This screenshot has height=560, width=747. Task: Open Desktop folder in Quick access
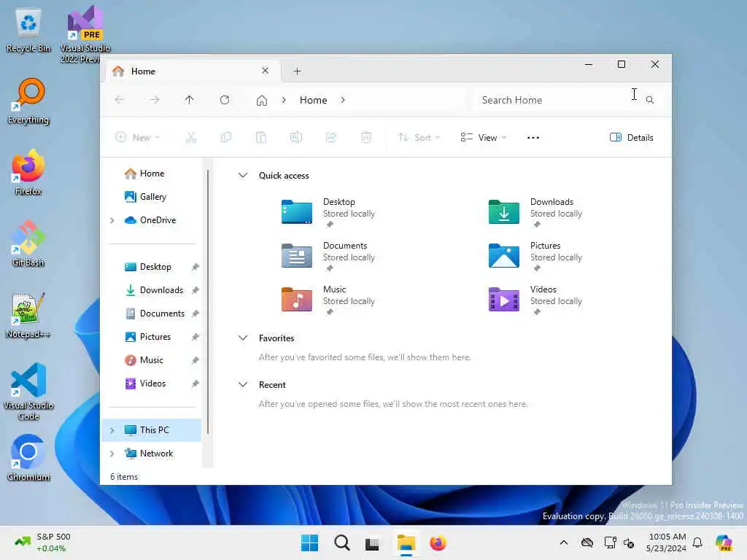click(x=329, y=212)
